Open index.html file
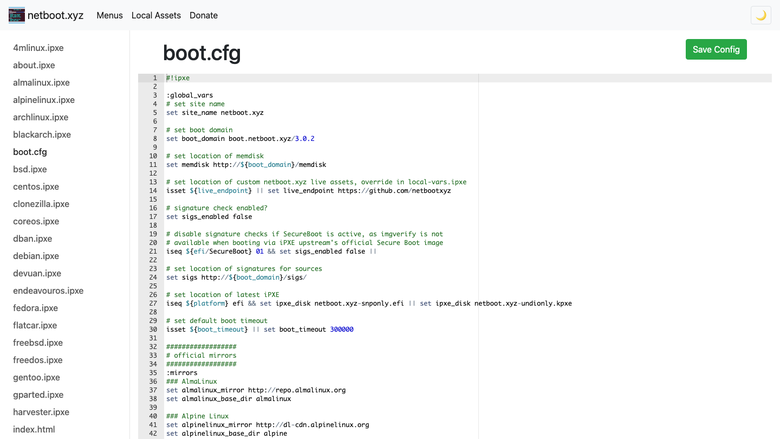The width and height of the screenshot is (780, 439). pyautogui.click(x=34, y=430)
